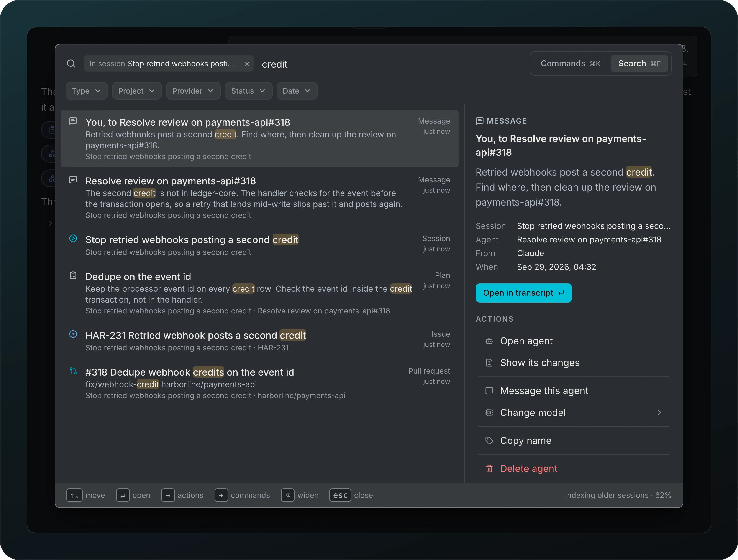Click the pull request icon beside #318

73,371
